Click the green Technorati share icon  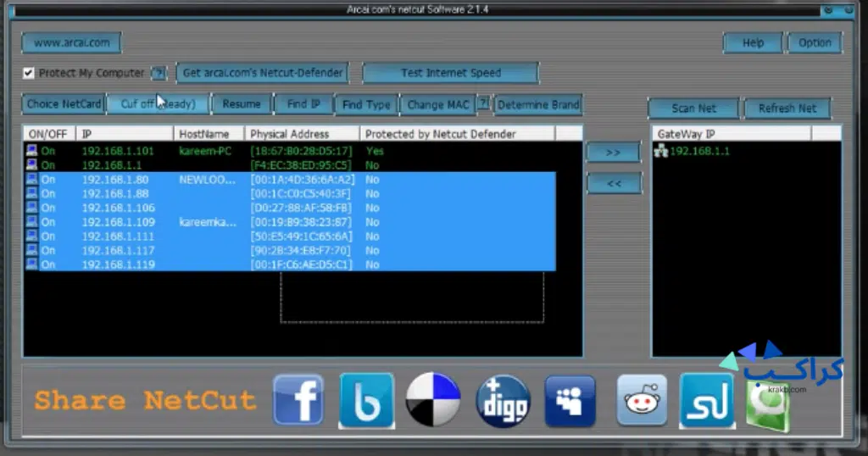pyautogui.click(x=766, y=407)
